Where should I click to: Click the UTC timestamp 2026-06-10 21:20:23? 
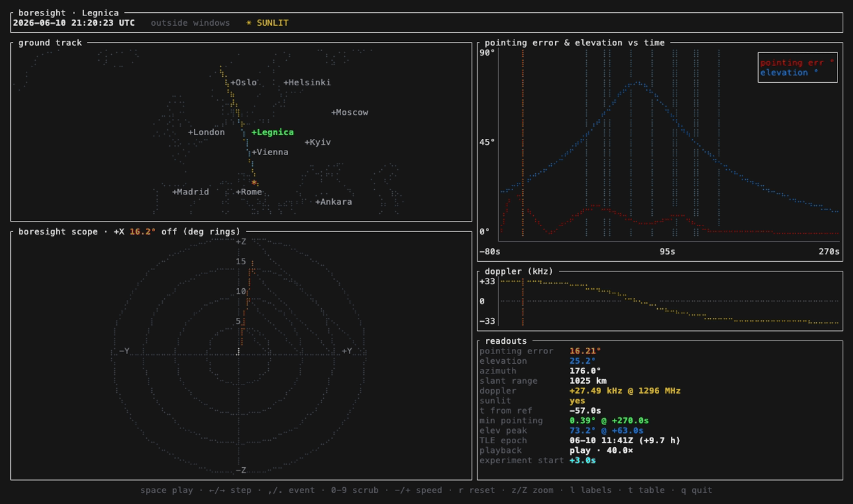tap(74, 23)
